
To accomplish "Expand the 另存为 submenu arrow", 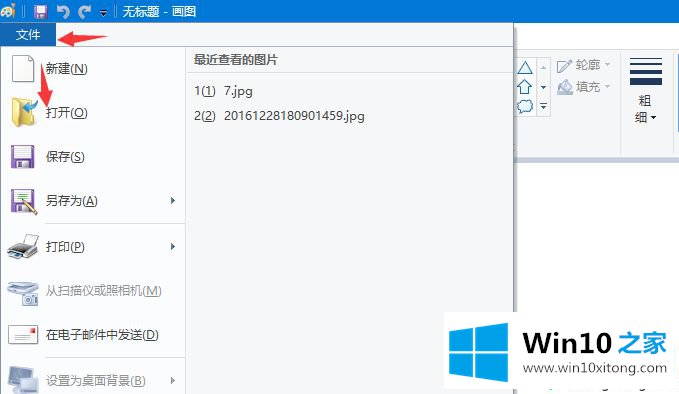I will (173, 200).
